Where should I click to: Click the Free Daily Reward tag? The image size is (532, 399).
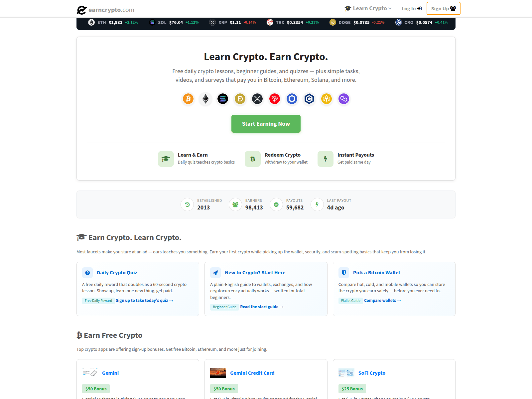click(98, 301)
